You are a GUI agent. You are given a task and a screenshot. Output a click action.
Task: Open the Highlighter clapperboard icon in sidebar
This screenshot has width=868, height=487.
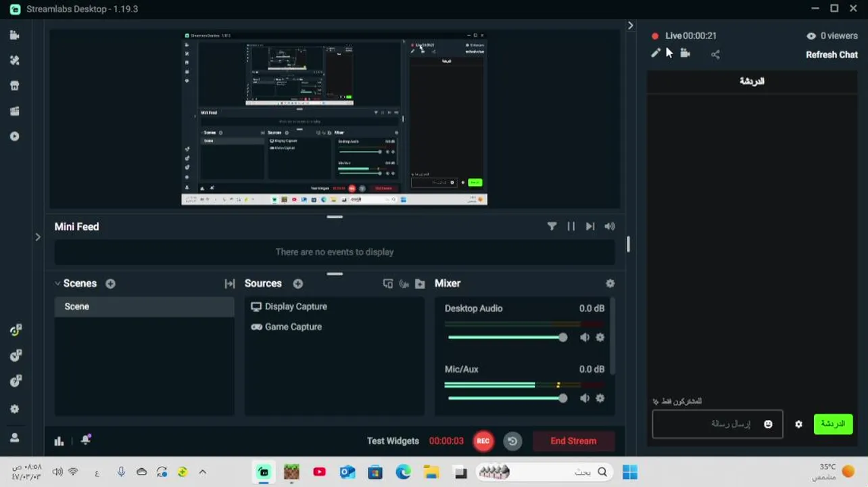[15, 111]
